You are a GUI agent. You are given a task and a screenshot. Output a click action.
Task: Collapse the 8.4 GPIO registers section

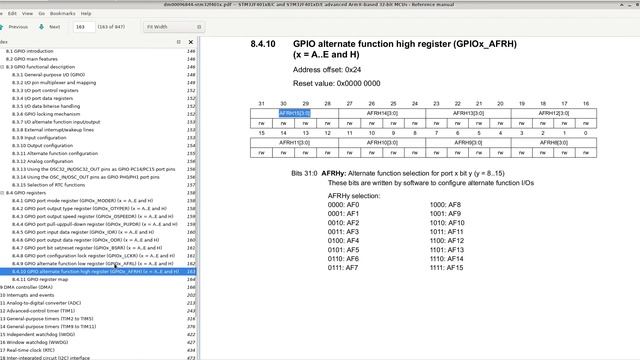[x=2, y=193]
